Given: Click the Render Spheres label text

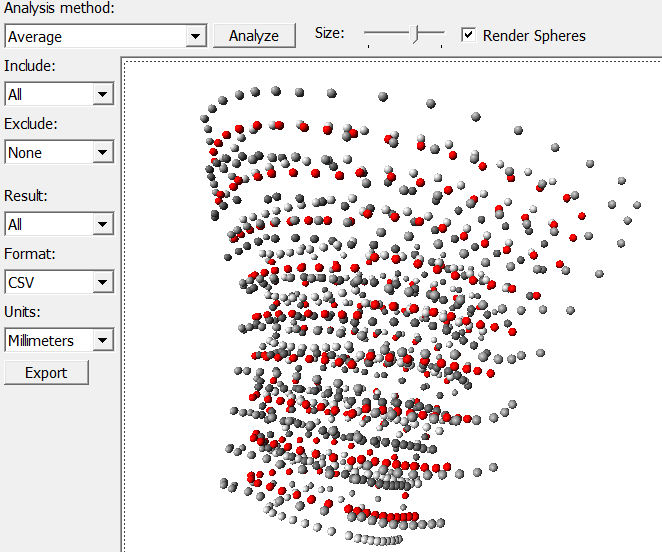Looking at the screenshot, I should 534,35.
